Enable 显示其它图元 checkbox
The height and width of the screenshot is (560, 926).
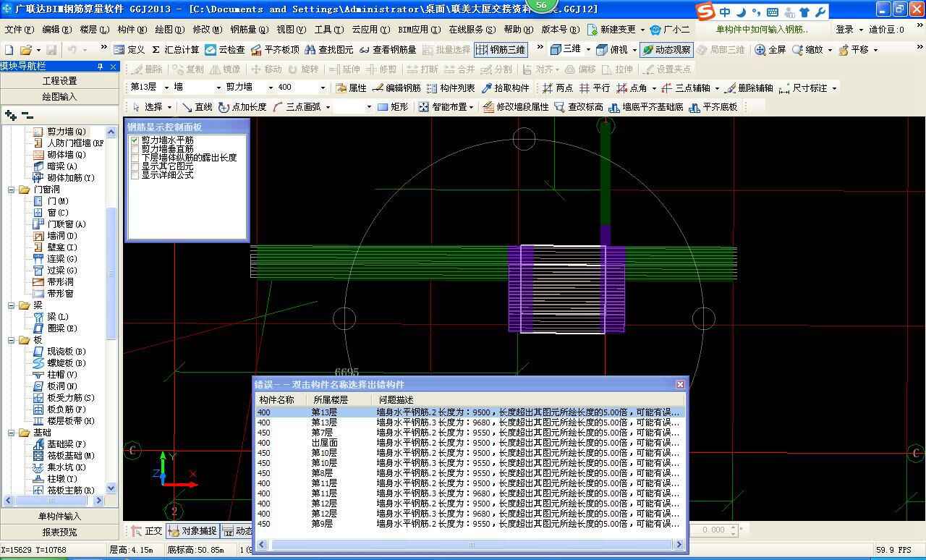(135, 166)
